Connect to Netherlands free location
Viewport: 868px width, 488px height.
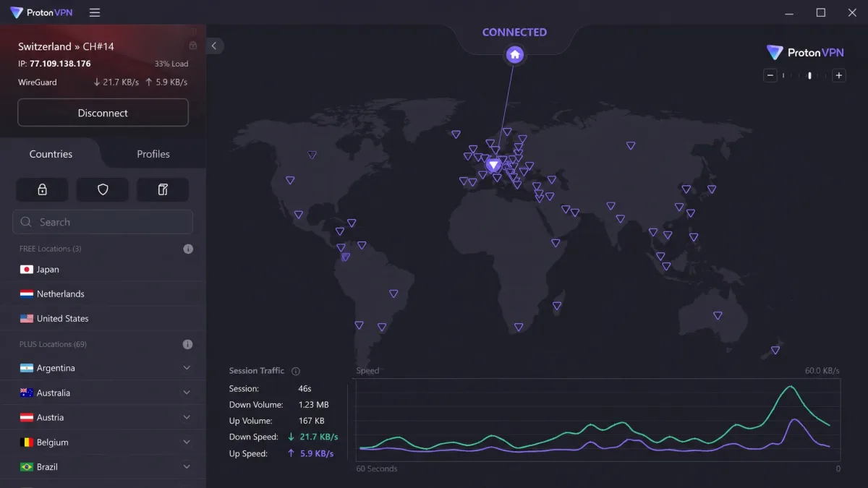pyautogui.click(x=103, y=294)
